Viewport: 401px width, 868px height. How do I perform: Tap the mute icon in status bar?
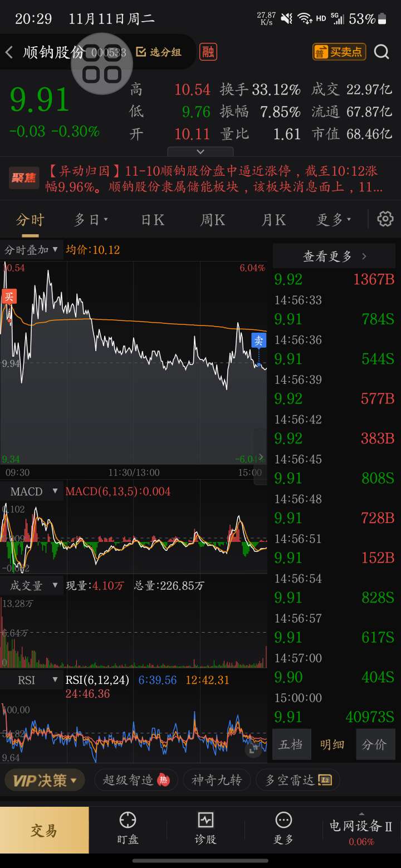pos(286,19)
